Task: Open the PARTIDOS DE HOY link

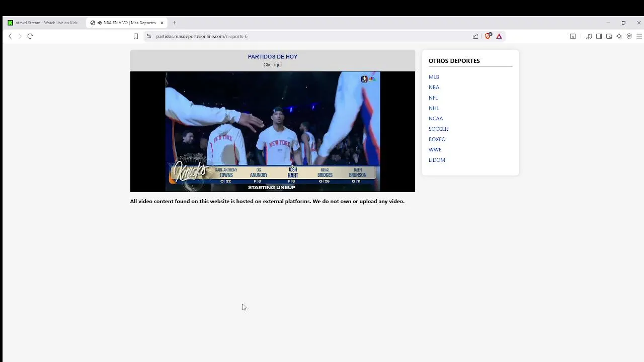Action: pos(273,57)
